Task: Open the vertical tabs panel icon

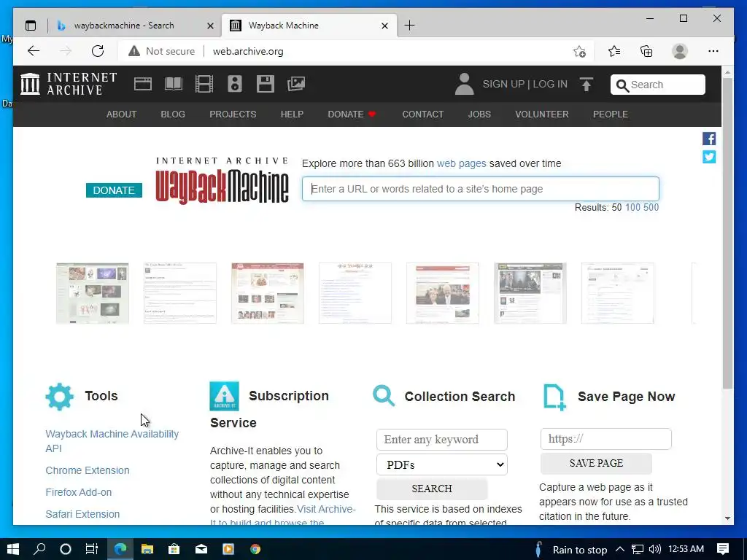Action: pyautogui.click(x=31, y=26)
